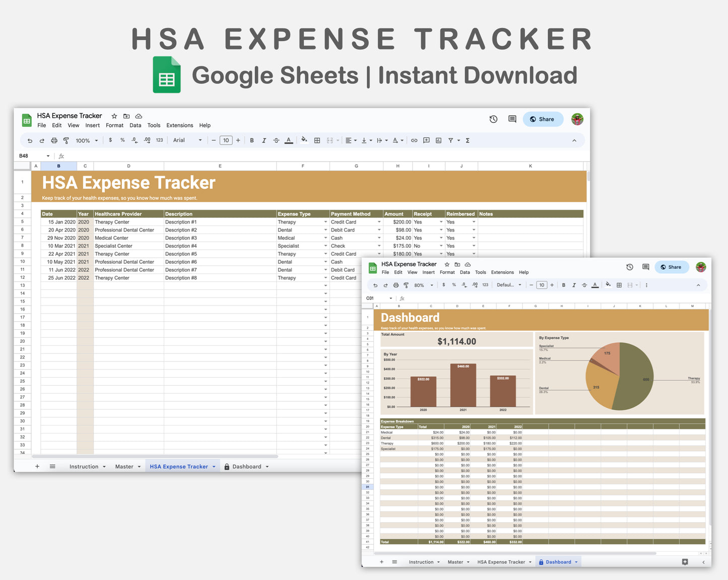The image size is (728, 580).
Task: Select the fill color bucket icon
Action: pyautogui.click(x=304, y=140)
